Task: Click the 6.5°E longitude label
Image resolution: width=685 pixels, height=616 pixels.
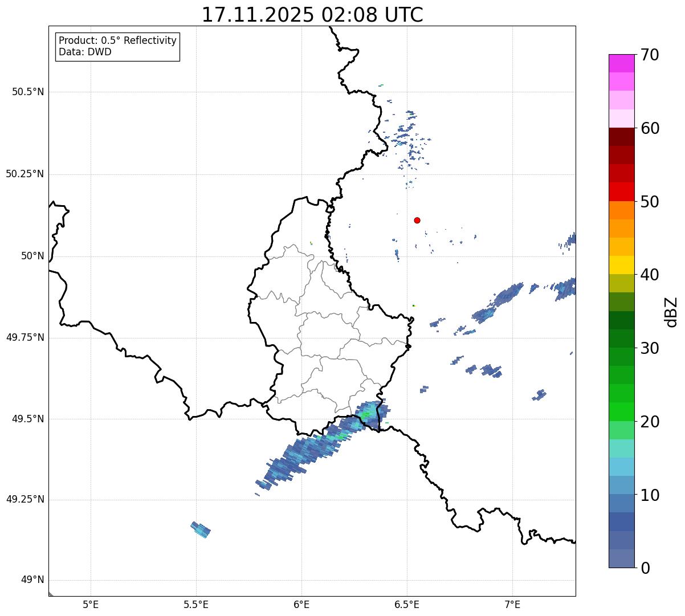Action: 407,604
